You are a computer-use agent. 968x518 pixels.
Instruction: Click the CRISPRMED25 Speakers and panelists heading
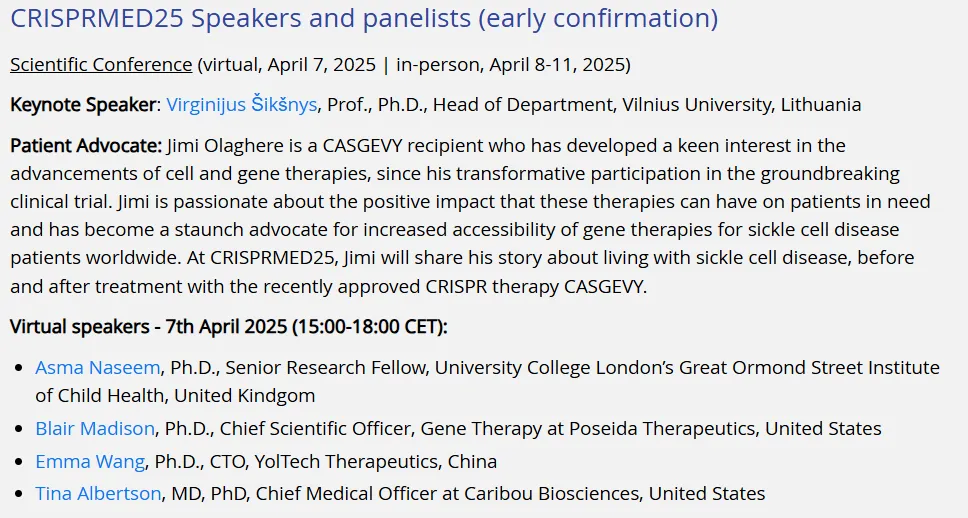[x=364, y=18]
